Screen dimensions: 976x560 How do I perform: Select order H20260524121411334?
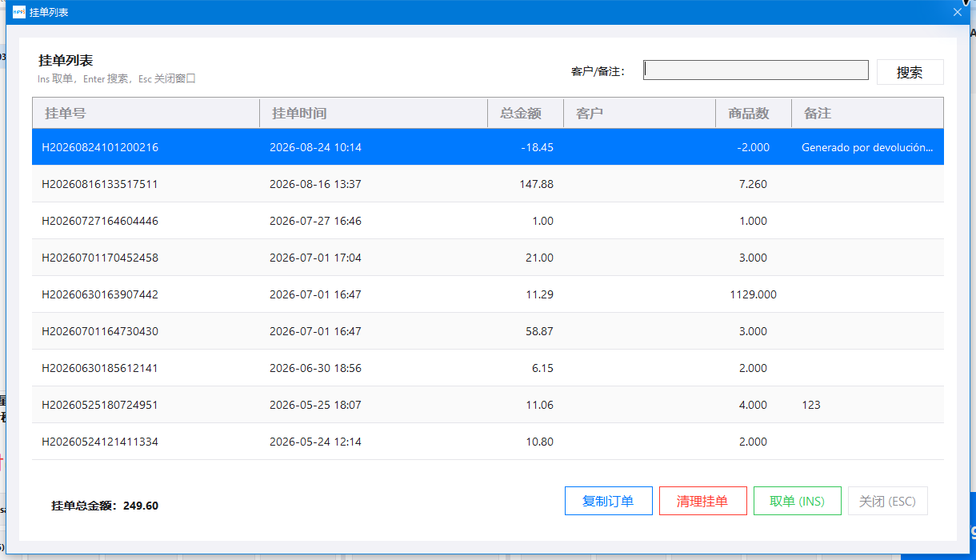488,442
